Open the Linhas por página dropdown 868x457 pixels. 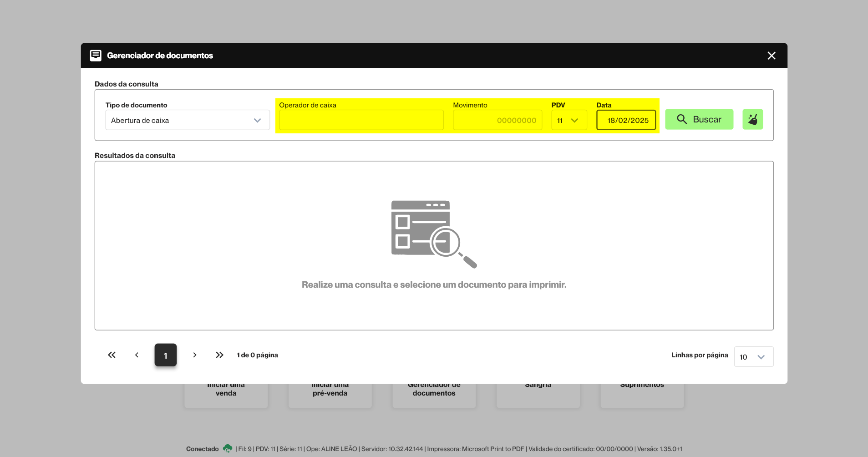pyautogui.click(x=753, y=357)
